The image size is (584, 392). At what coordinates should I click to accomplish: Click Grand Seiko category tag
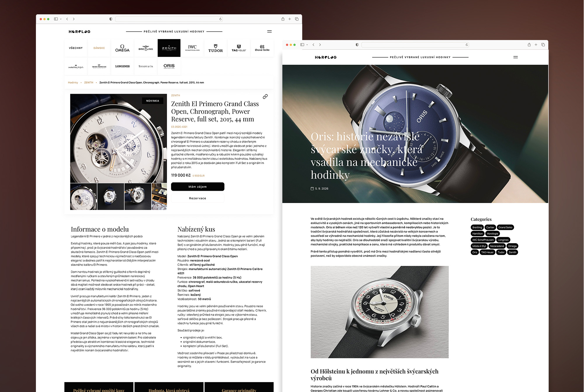click(505, 228)
